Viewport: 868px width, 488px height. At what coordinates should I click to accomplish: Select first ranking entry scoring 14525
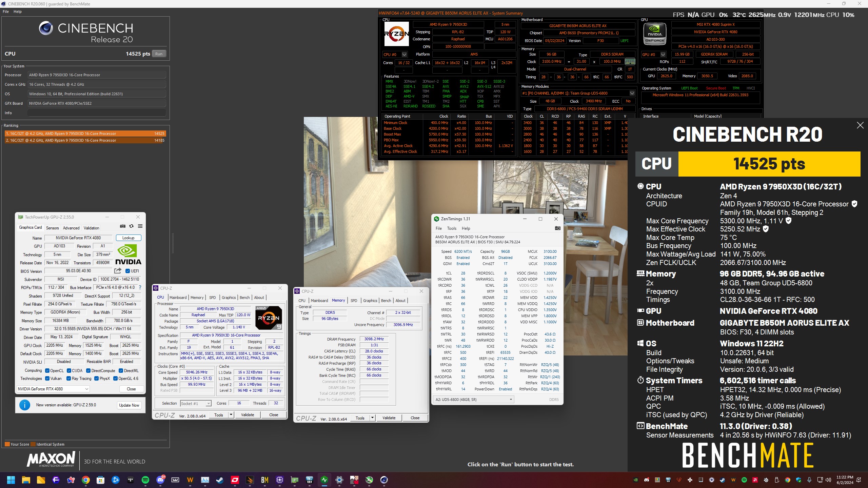point(85,134)
